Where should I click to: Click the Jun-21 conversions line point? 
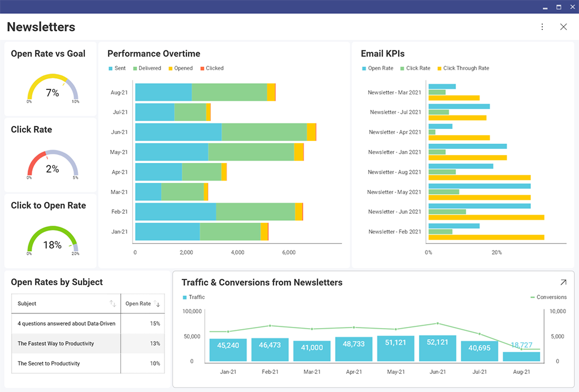pyautogui.click(x=438, y=324)
